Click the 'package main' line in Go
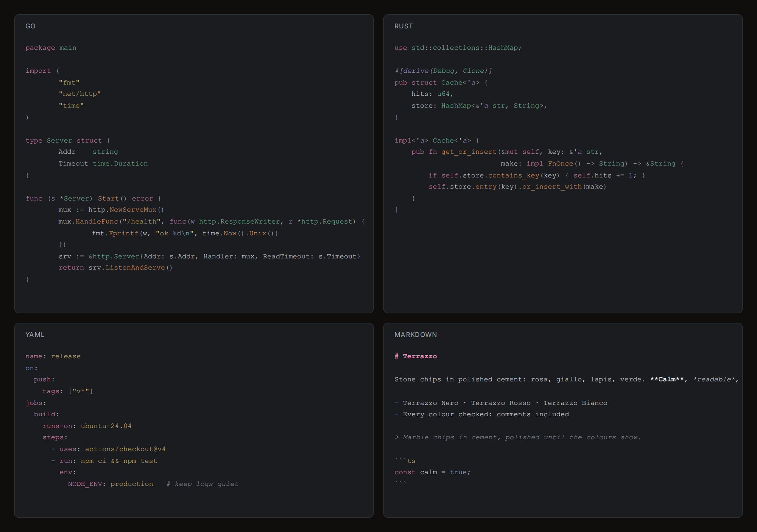757x532 pixels. [x=51, y=48]
